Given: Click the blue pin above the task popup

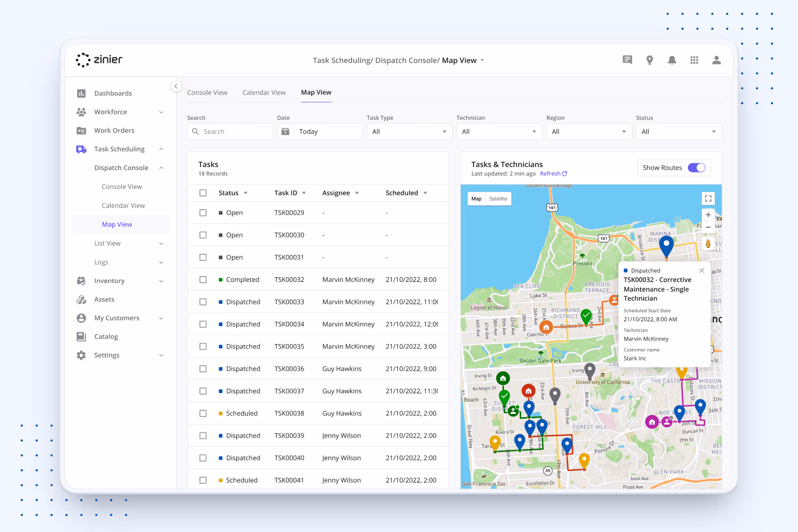Looking at the screenshot, I should pos(667,247).
